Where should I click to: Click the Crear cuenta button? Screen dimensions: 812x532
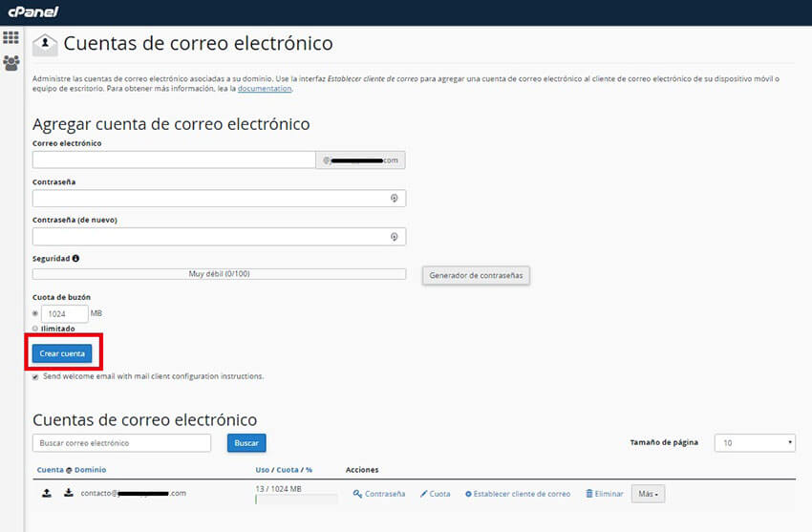[x=62, y=353]
